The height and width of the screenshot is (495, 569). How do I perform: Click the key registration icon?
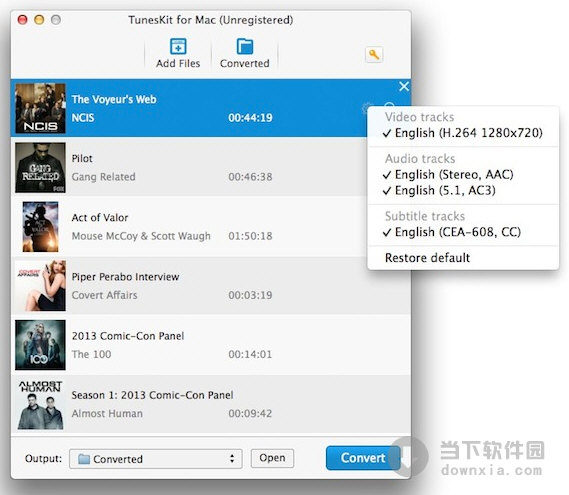pos(374,55)
